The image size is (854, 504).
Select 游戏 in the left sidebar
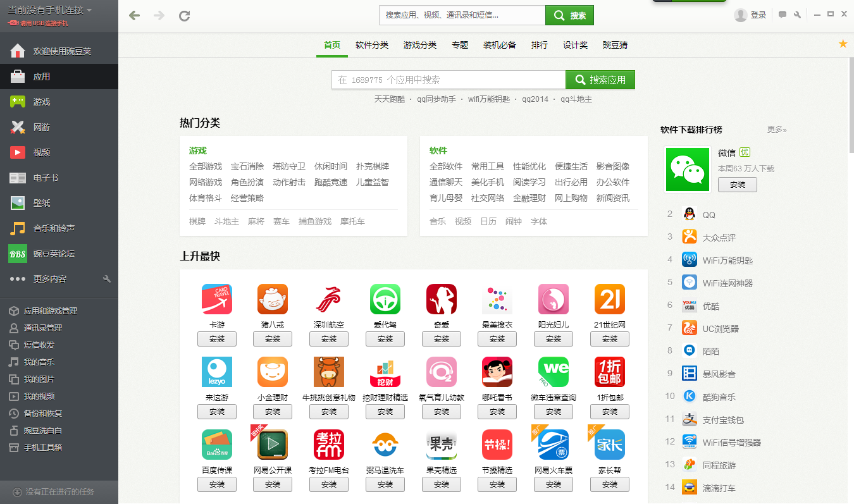[59, 102]
